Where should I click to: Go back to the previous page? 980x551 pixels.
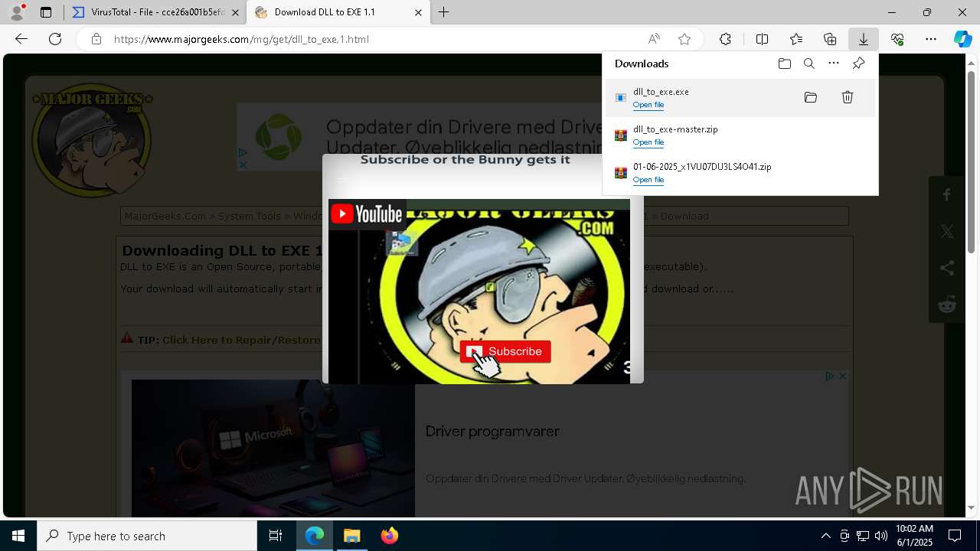[21, 39]
